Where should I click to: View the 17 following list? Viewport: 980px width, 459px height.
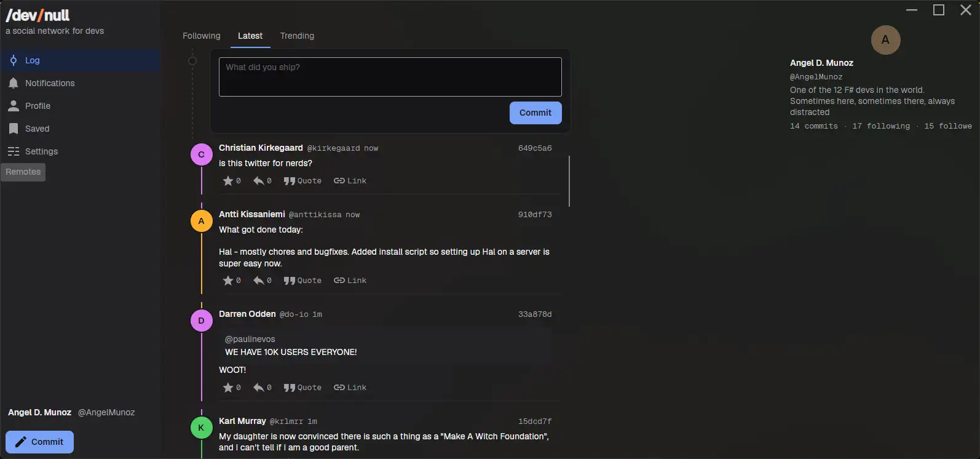881,126
